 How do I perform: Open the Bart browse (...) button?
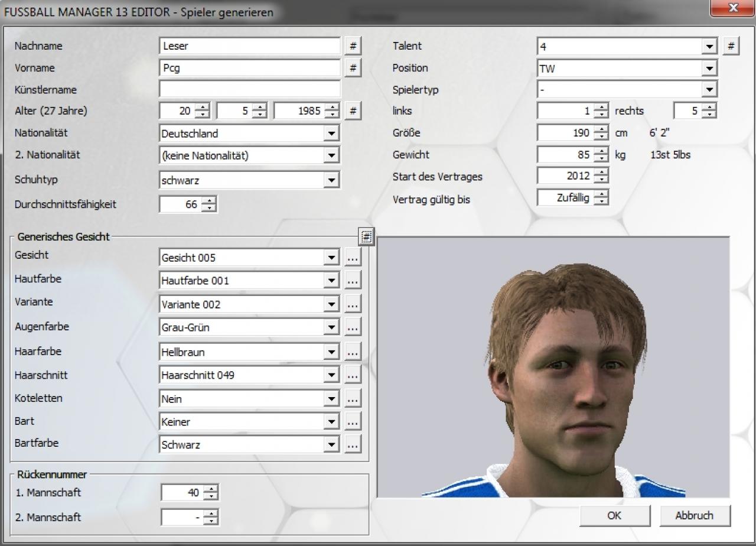[353, 422]
